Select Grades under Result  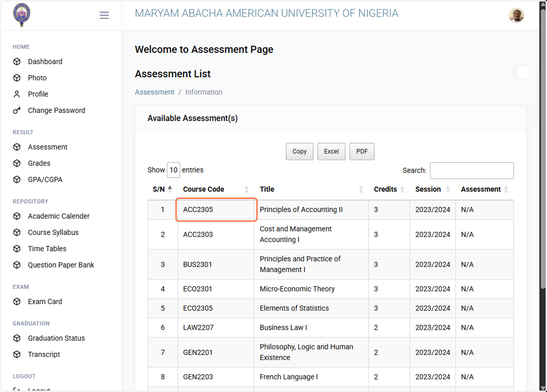click(39, 163)
